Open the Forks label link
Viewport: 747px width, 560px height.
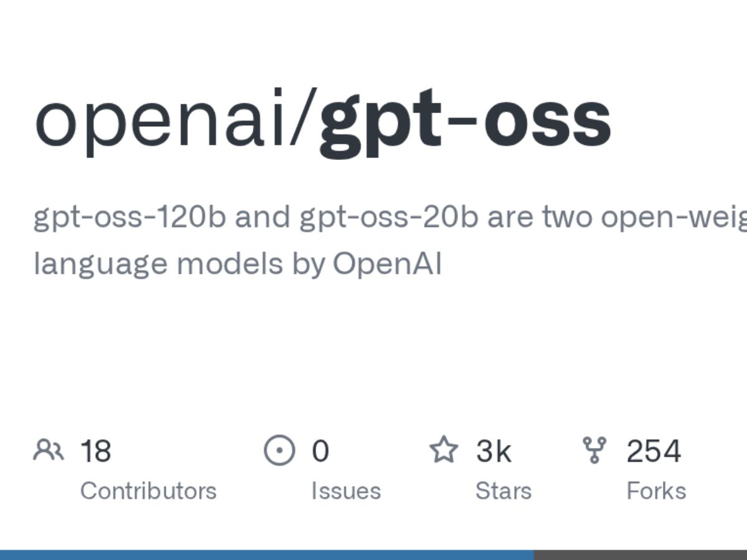pyautogui.click(x=656, y=491)
